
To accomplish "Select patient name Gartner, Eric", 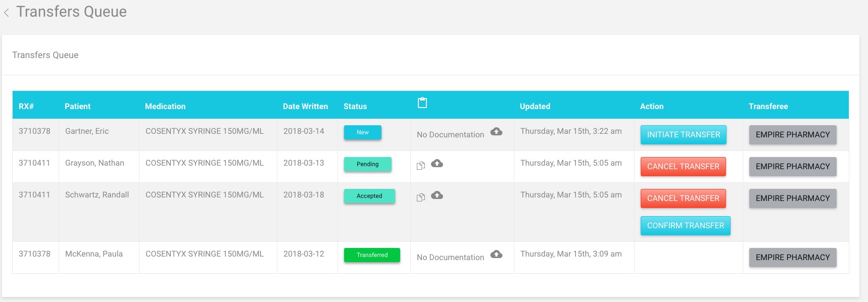I will click(87, 131).
